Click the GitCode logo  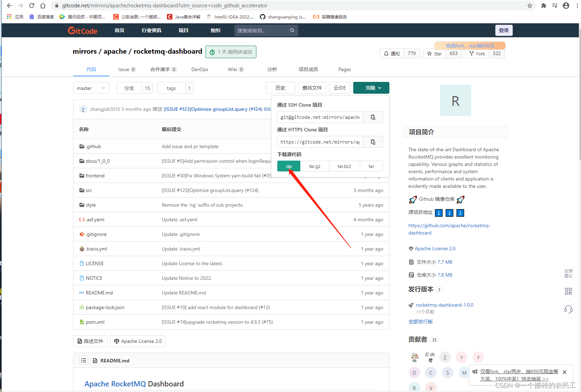point(83,31)
